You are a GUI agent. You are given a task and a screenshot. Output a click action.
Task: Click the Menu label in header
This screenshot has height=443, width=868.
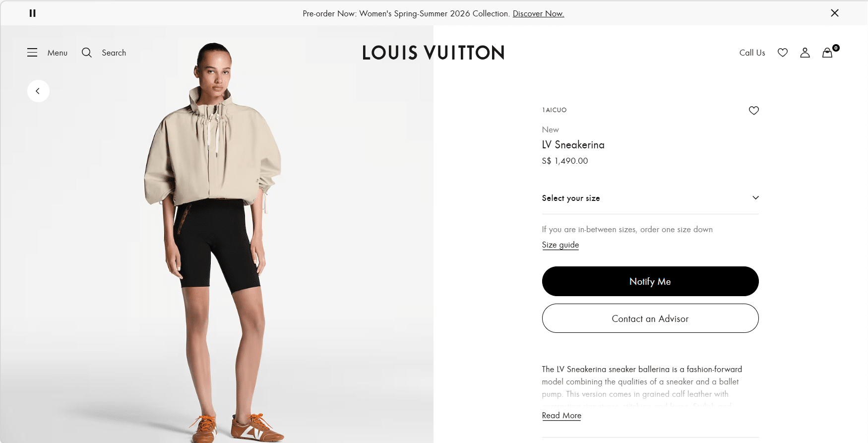point(58,53)
